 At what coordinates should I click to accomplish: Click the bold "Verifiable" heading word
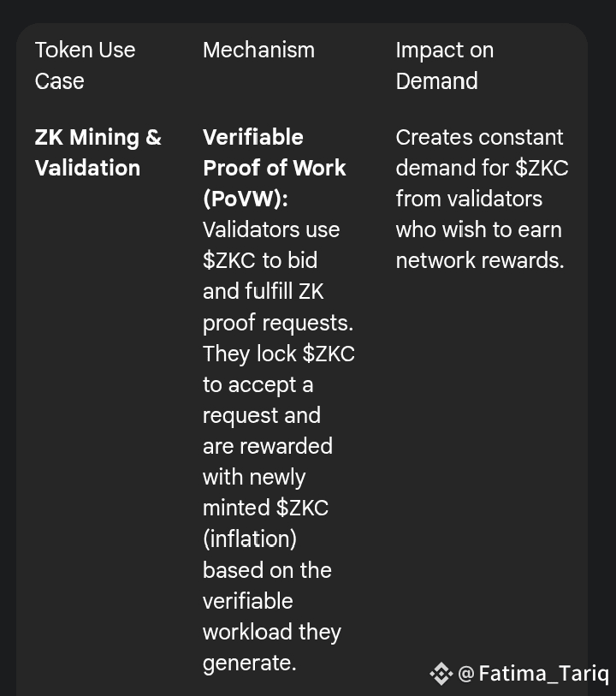coord(252,137)
